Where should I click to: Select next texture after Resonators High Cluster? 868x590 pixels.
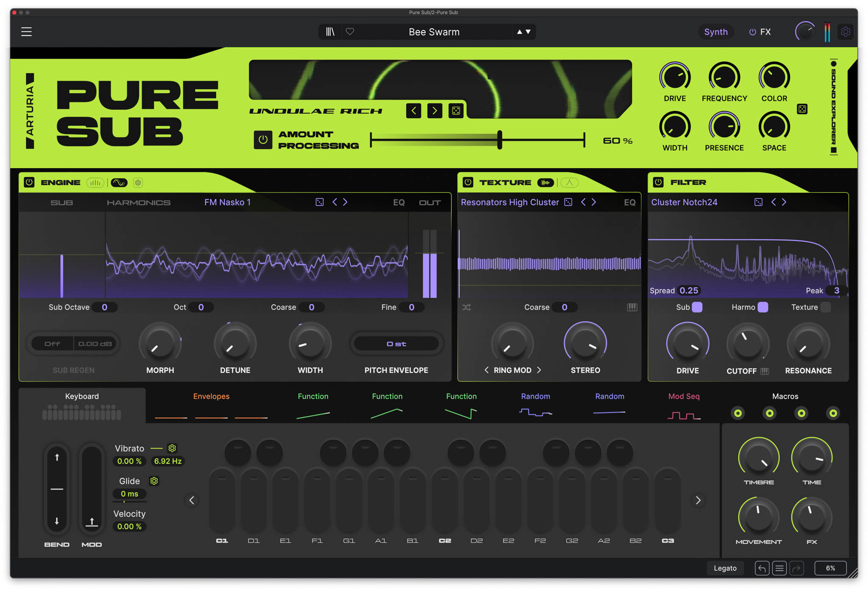[x=594, y=202]
